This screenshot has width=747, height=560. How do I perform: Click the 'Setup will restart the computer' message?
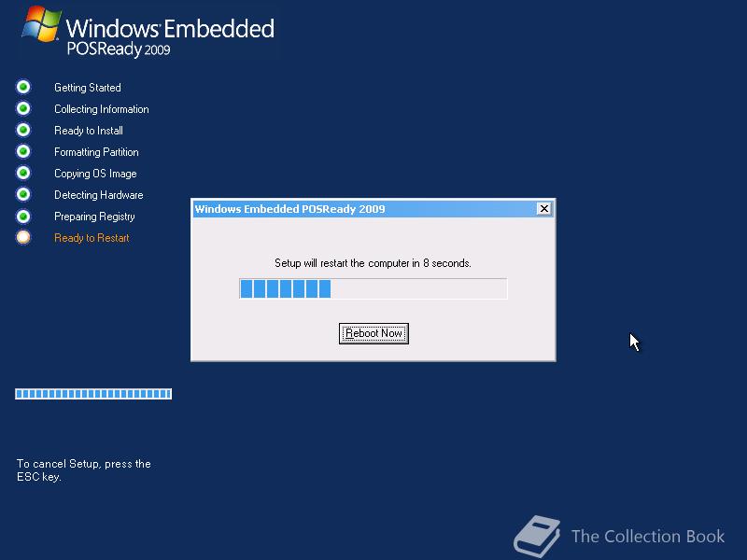[373, 263]
